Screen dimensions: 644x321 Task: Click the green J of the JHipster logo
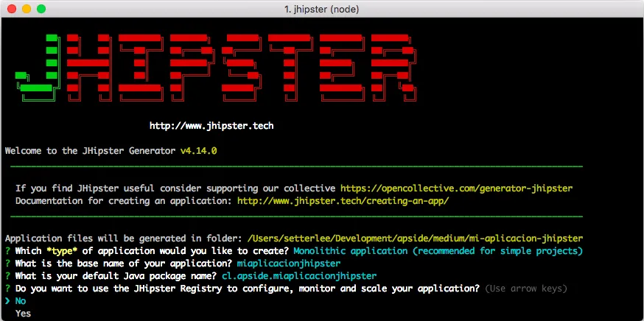[38, 67]
